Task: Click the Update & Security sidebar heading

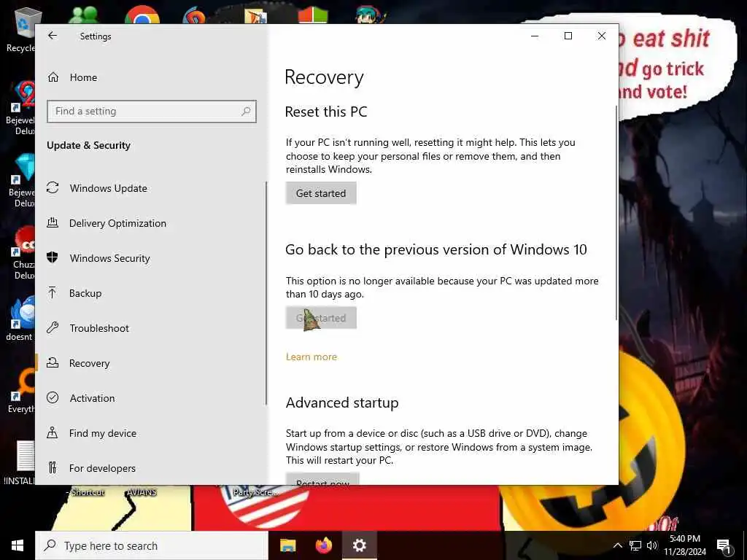Action: coord(88,146)
